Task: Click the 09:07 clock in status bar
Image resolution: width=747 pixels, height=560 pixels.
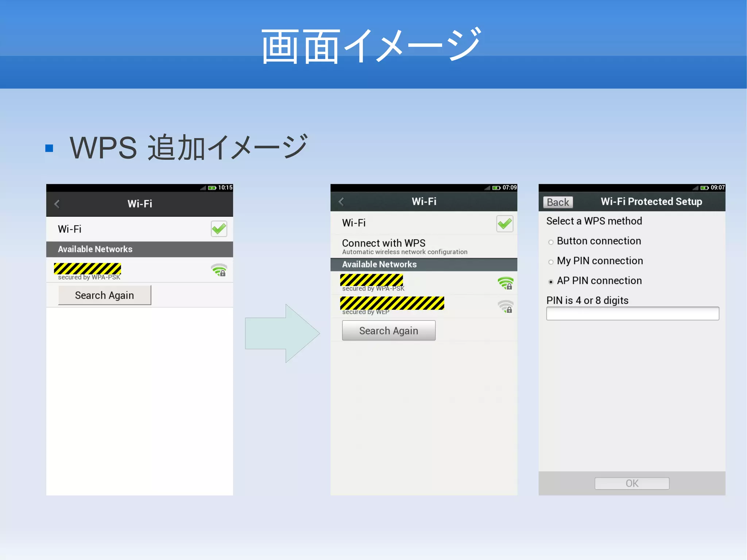Action: pos(717,188)
